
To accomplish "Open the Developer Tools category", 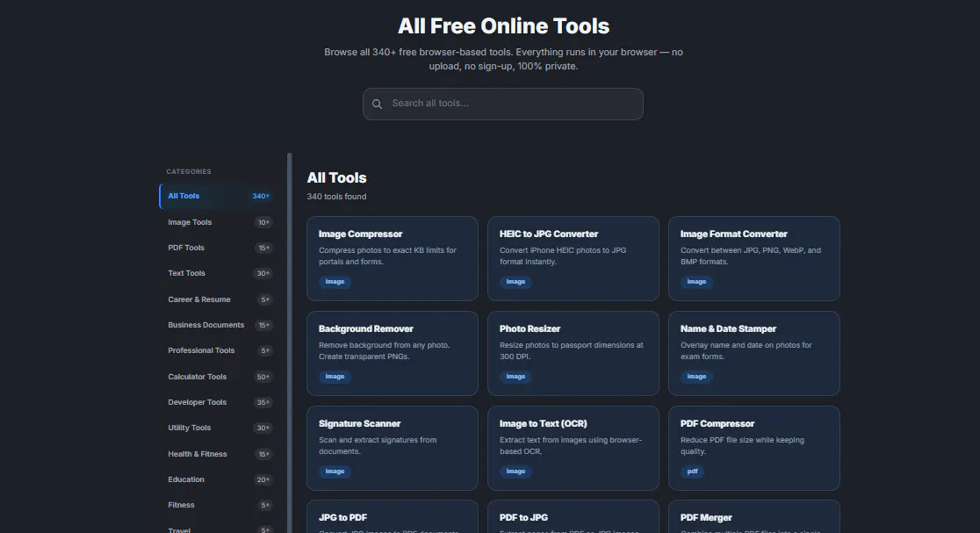I will 217,402.
